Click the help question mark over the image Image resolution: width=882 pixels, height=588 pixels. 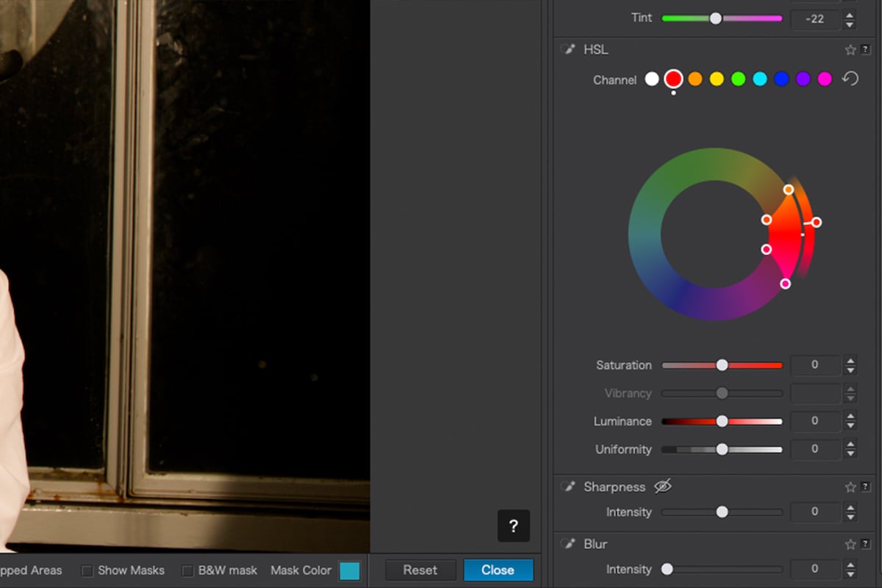[514, 526]
